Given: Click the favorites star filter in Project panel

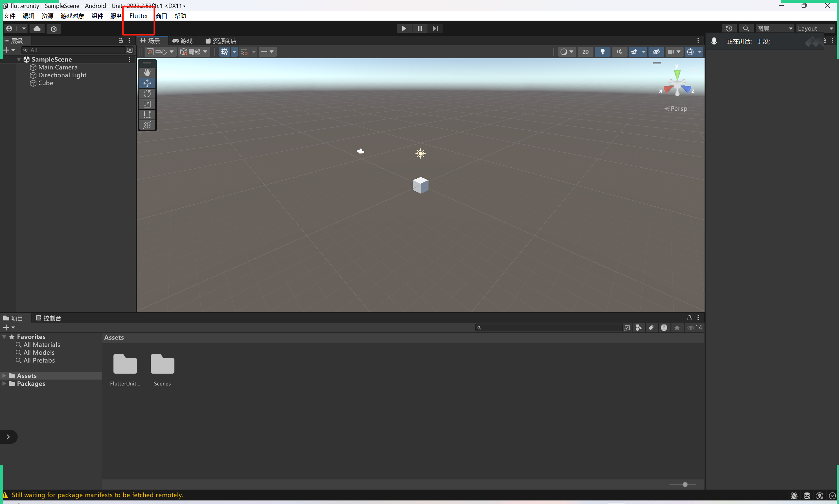Looking at the screenshot, I should tap(677, 327).
